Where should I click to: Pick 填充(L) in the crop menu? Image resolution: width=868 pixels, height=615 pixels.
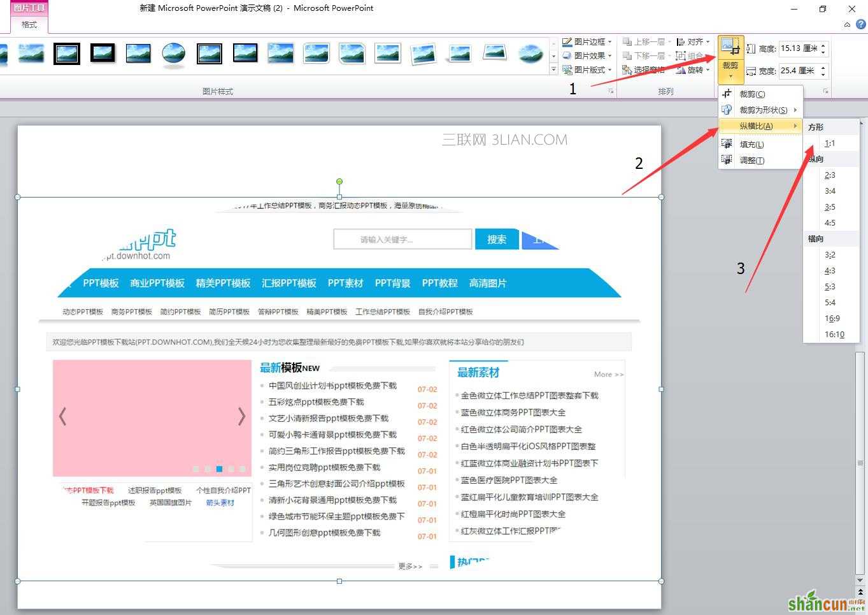click(x=760, y=144)
